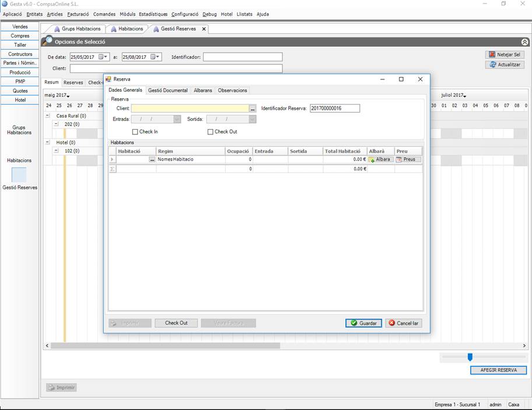Click the horizontal scrollbar thumb of the calendar
Image resolution: width=532 pixels, height=410 pixels.
(x=165, y=346)
